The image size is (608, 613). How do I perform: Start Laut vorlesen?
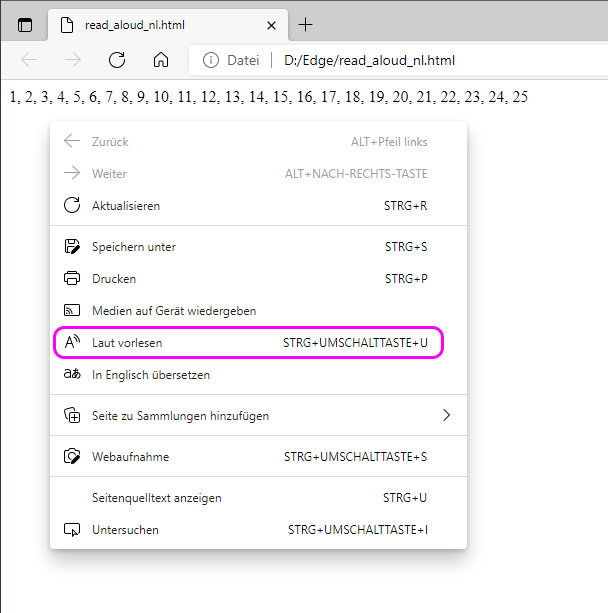point(258,343)
